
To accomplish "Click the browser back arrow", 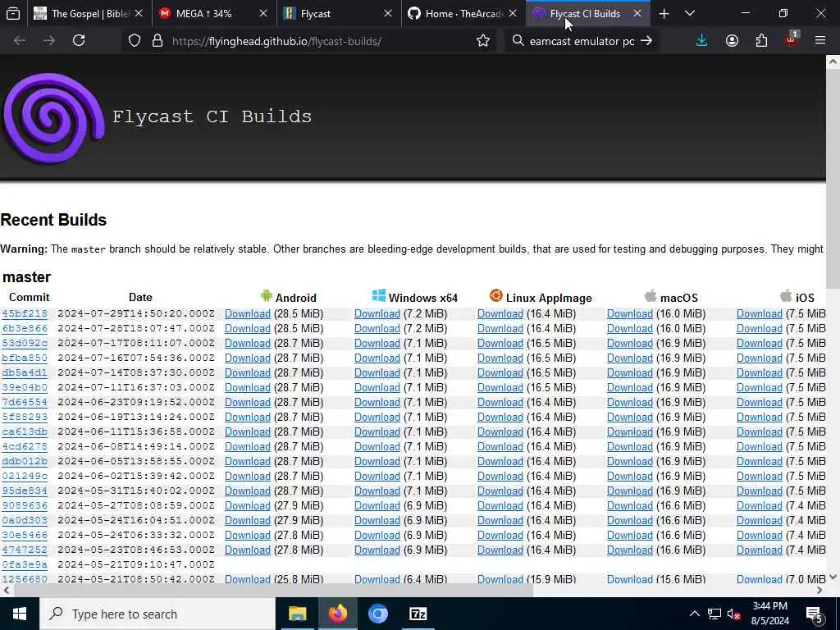I will point(20,41).
